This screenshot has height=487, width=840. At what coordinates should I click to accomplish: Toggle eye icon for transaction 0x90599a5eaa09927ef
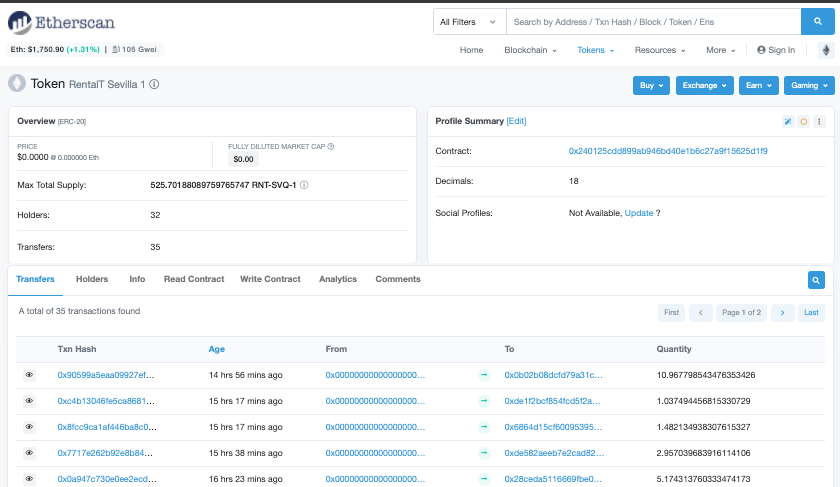point(29,375)
